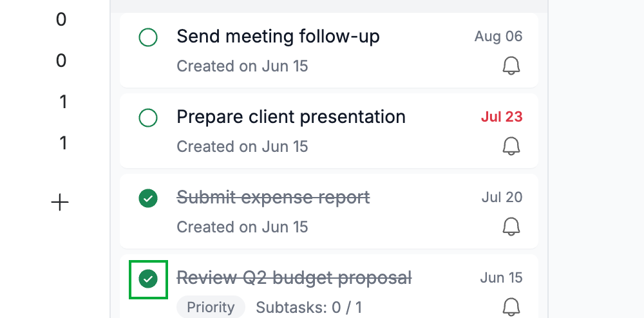The height and width of the screenshot is (318, 644).
Task: Open the struck-through Submit expense report title
Action: [x=273, y=198]
